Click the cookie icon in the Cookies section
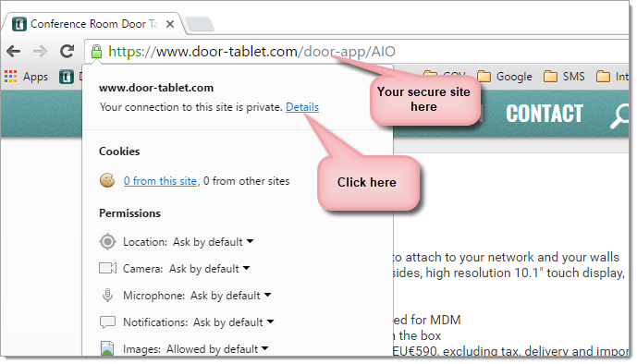This screenshot has height=364, width=637. tap(107, 180)
